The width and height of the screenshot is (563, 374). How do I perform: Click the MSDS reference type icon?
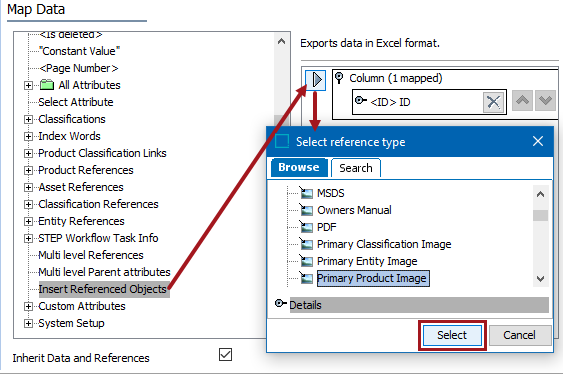point(306,193)
